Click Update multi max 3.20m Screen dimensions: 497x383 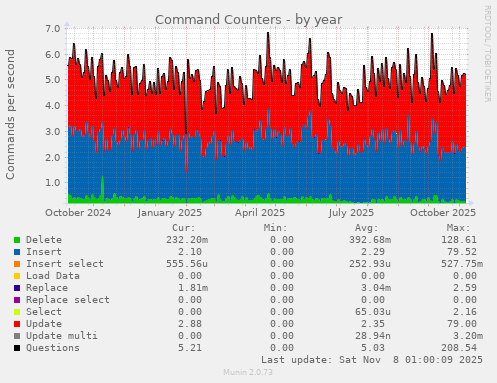coord(468,336)
